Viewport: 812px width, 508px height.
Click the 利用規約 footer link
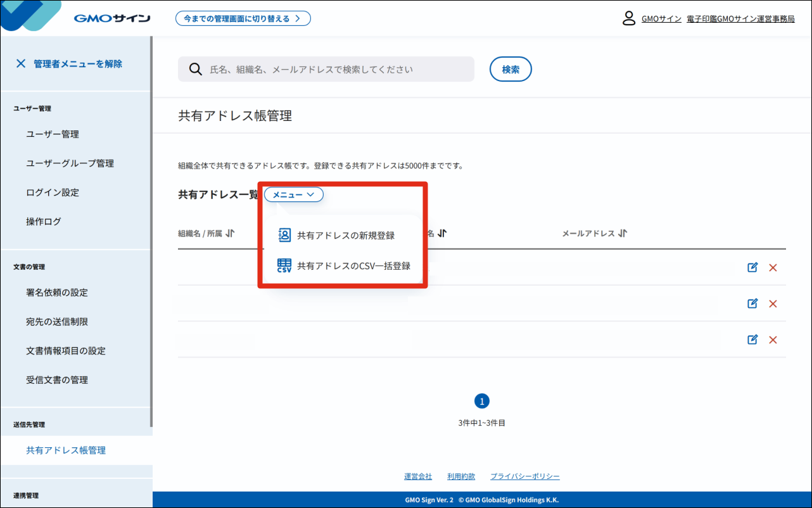click(460, 476)
